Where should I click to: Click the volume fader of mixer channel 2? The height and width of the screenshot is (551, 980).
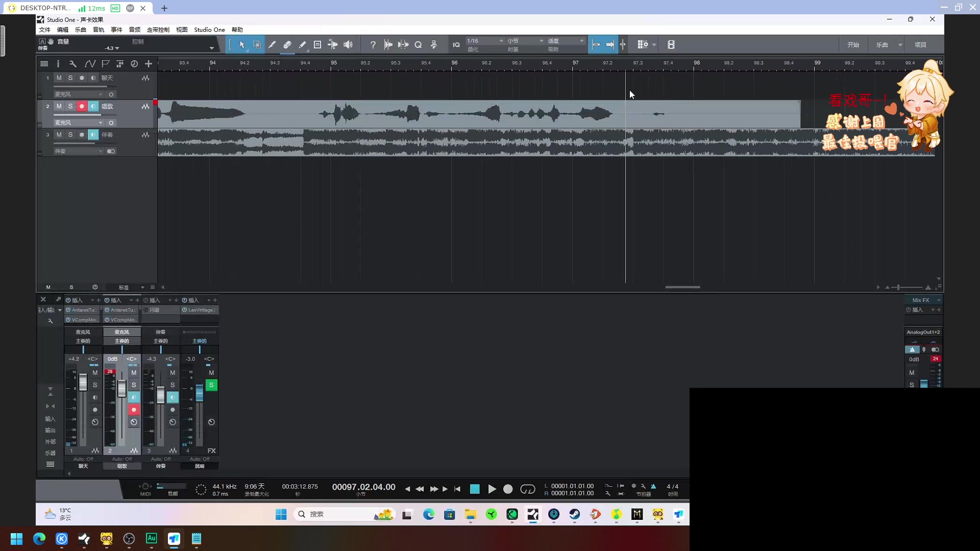(122, 388)
